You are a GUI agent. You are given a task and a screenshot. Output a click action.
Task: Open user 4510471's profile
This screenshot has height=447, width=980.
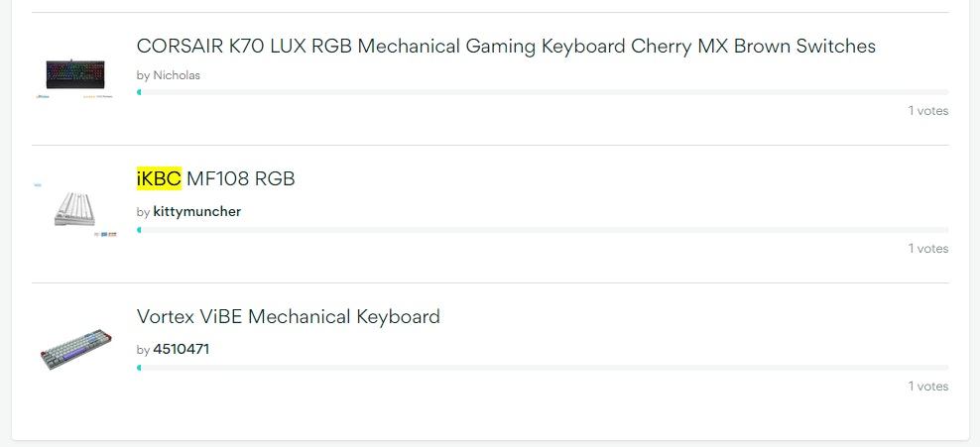pyautogui.click(x=181, y=349)
